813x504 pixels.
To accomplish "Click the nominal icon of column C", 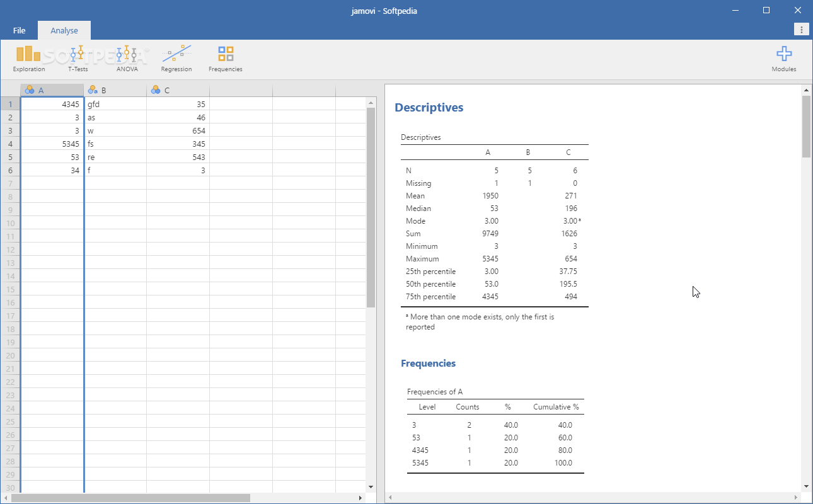I will coord(156,90).
